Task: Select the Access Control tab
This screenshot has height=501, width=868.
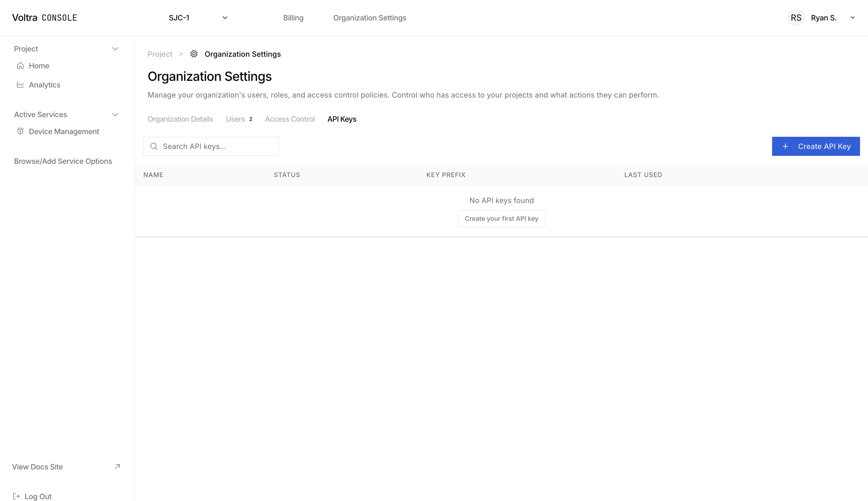Action: pos(290,119)
